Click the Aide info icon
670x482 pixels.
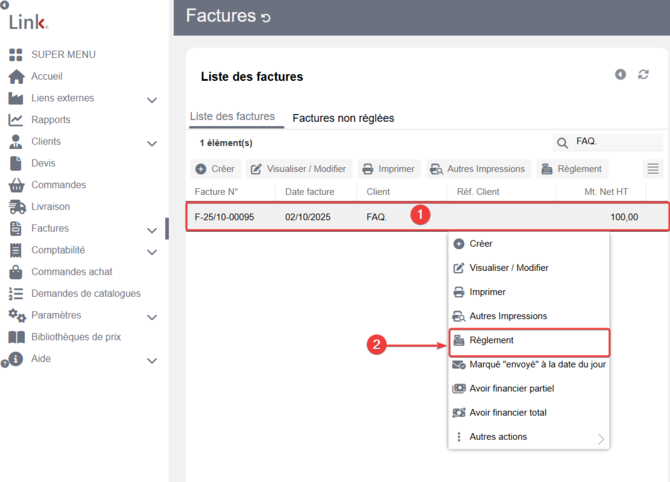click(x=16, y=359)
